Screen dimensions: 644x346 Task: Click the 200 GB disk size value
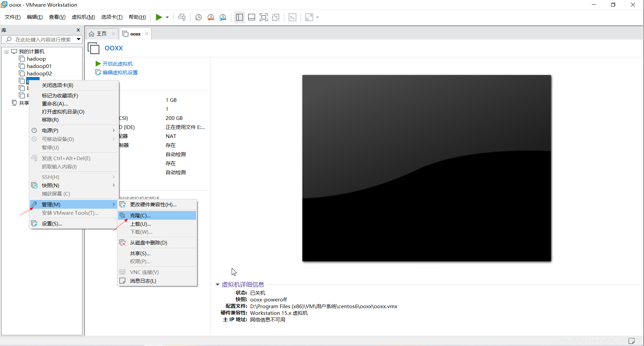pos(174,118)
